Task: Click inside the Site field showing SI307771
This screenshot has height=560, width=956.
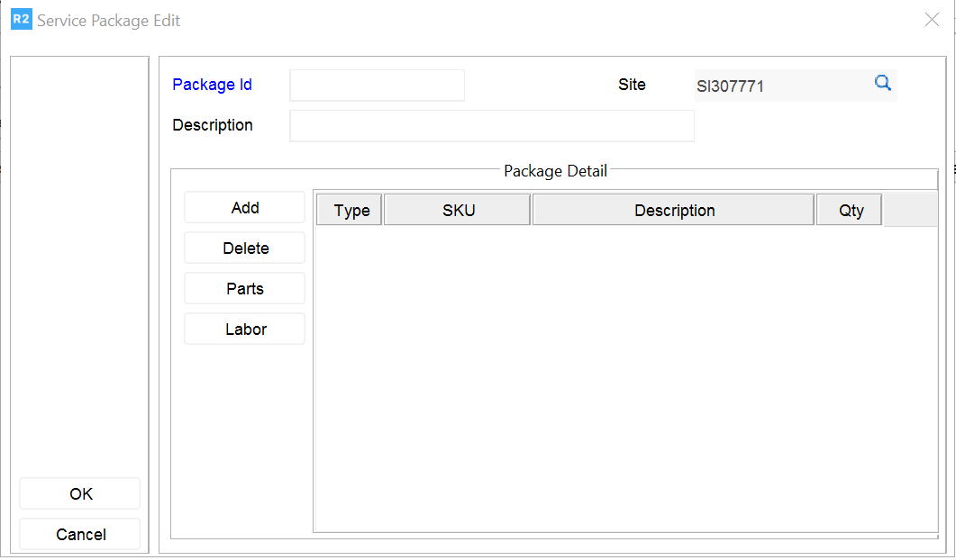Action: click(x=779, y=86)
